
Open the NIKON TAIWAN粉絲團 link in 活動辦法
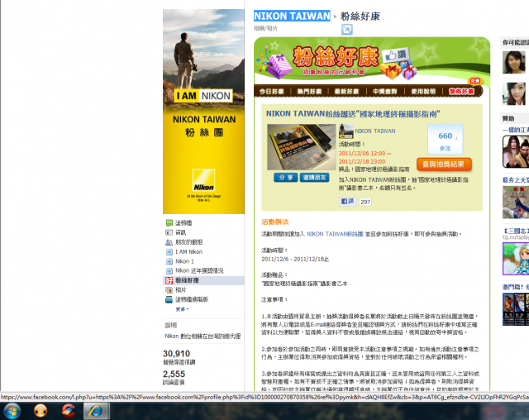pyautogui.click(x=335, y=234)
